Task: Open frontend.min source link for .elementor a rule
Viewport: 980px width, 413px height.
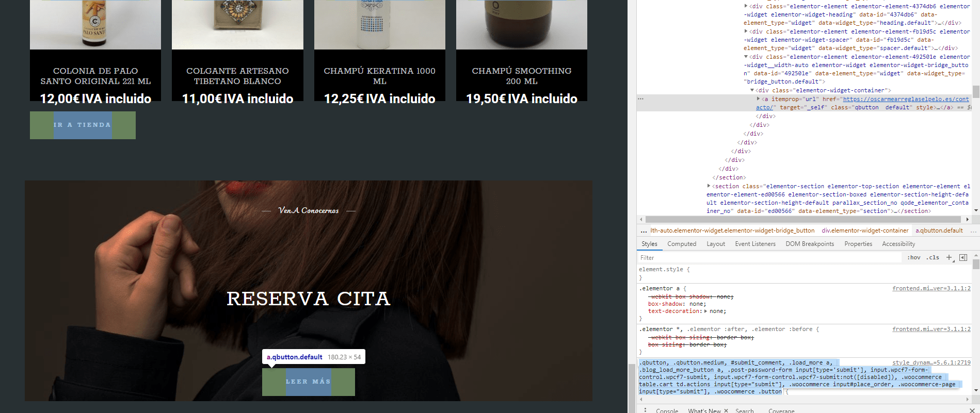Action: tap(931, 288)
